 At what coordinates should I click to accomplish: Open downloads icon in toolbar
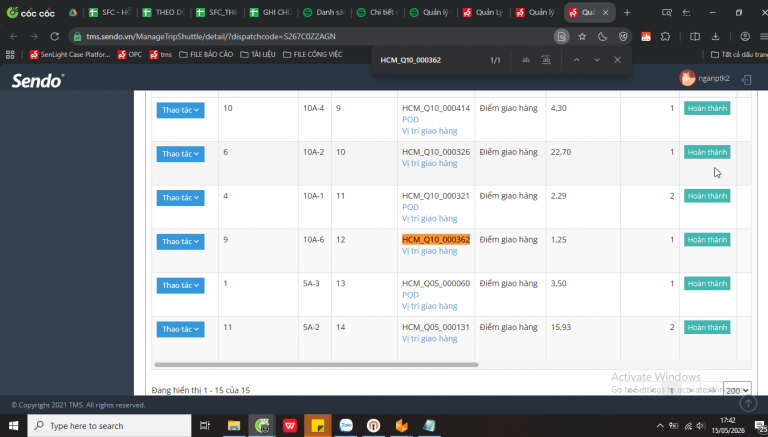pos(715,36)
